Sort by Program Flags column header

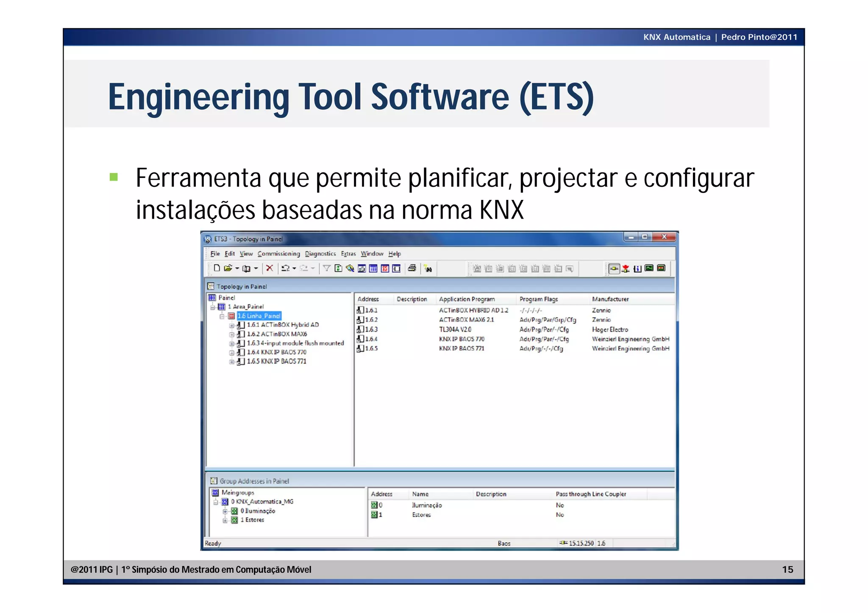click(x=539, y=299)
